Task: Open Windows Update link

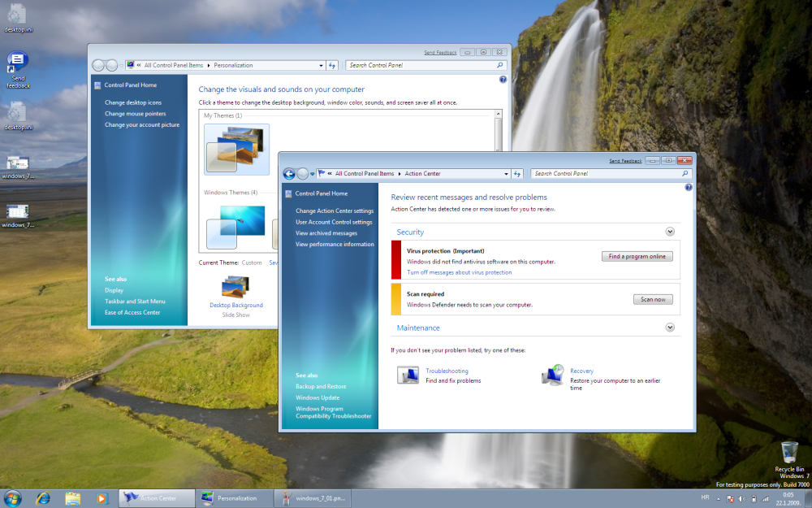Action: point(317,397)
